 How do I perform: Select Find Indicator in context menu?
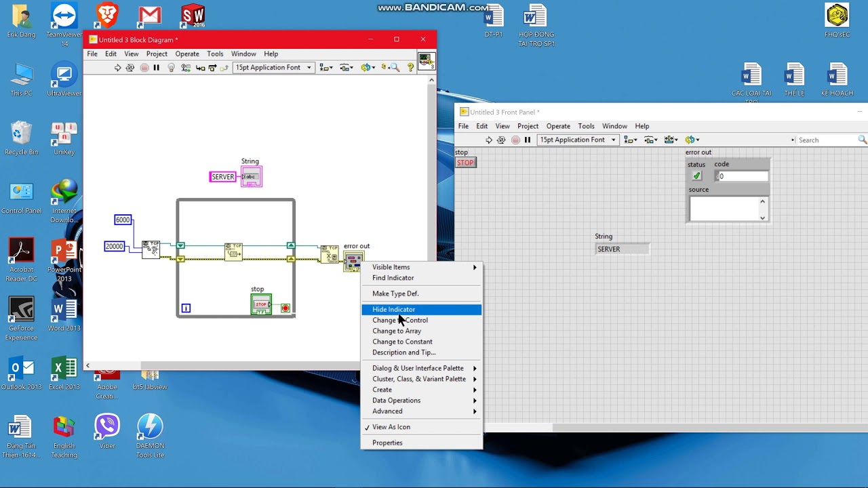click(422, 278)
